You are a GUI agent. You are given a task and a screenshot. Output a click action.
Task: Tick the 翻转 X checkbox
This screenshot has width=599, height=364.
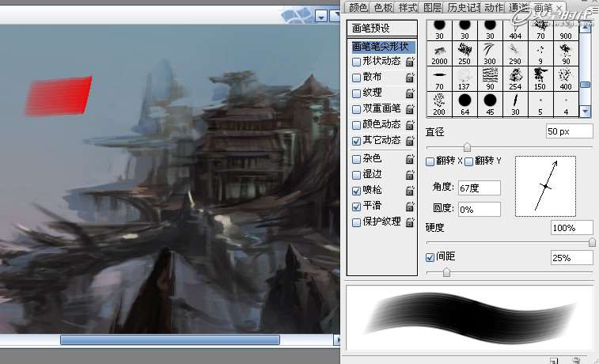pyautogui.click(x=430, y=161)
